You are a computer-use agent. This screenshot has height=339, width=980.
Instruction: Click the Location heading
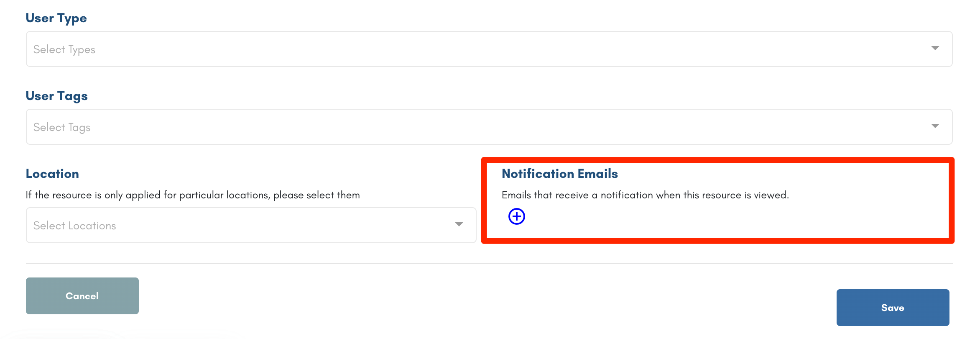pos(52,174)
